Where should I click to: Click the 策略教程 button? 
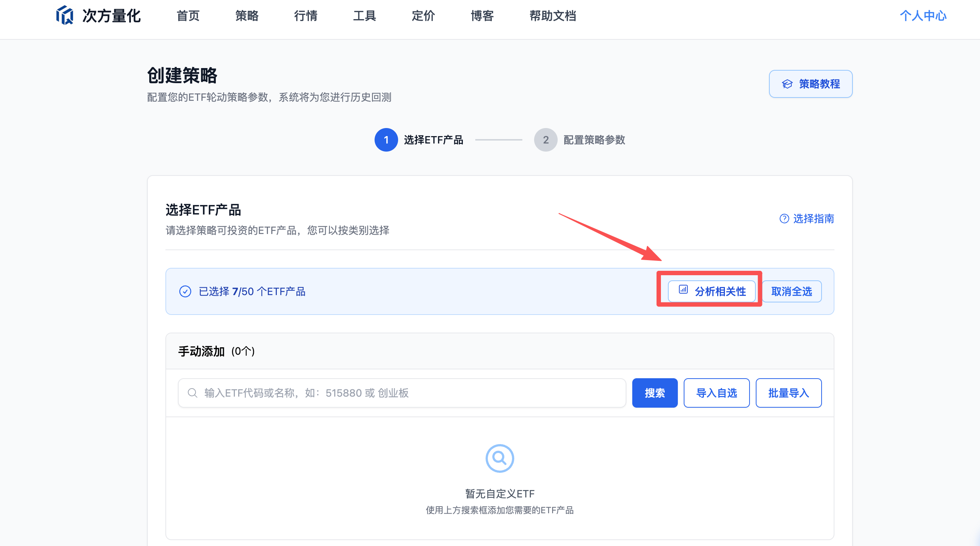811,84
